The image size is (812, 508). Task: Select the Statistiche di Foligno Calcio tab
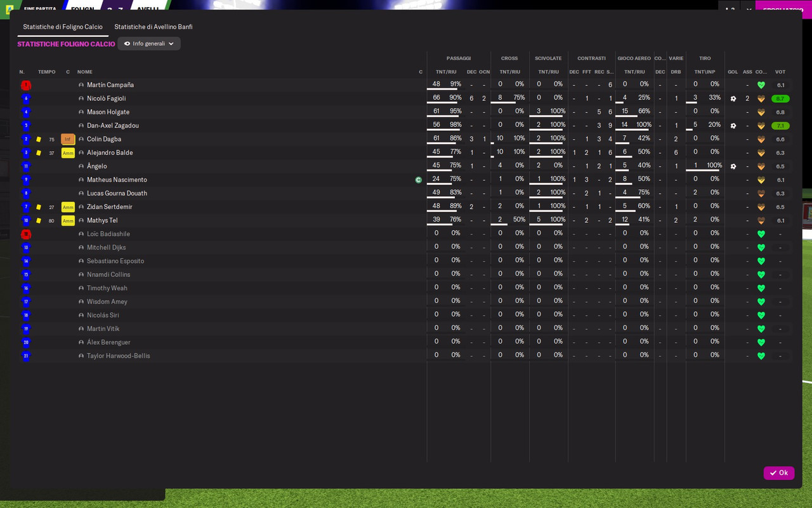pos(63,27)
